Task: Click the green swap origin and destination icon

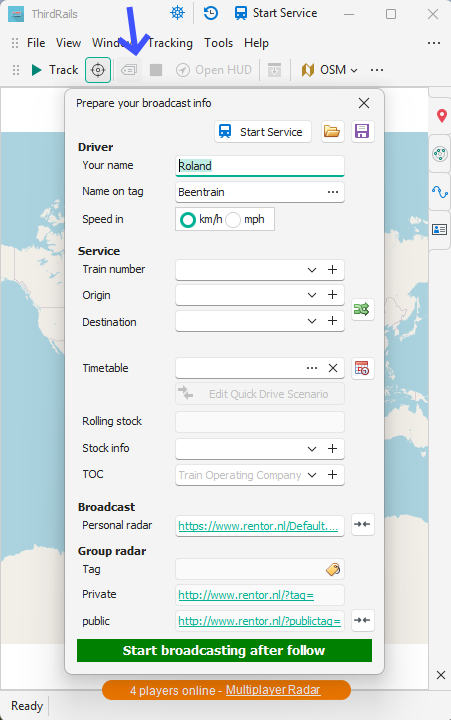Action: click(362, 309)
